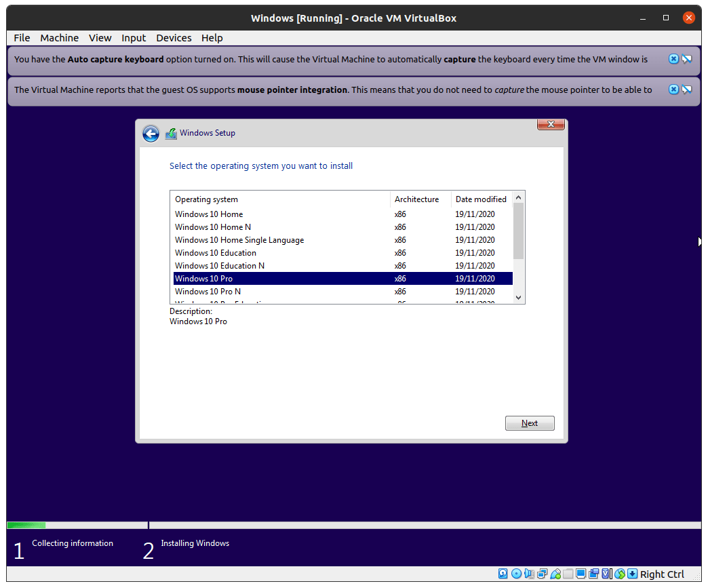
Task: Click the Collecting information step label
Action: [x=73, y=543]
